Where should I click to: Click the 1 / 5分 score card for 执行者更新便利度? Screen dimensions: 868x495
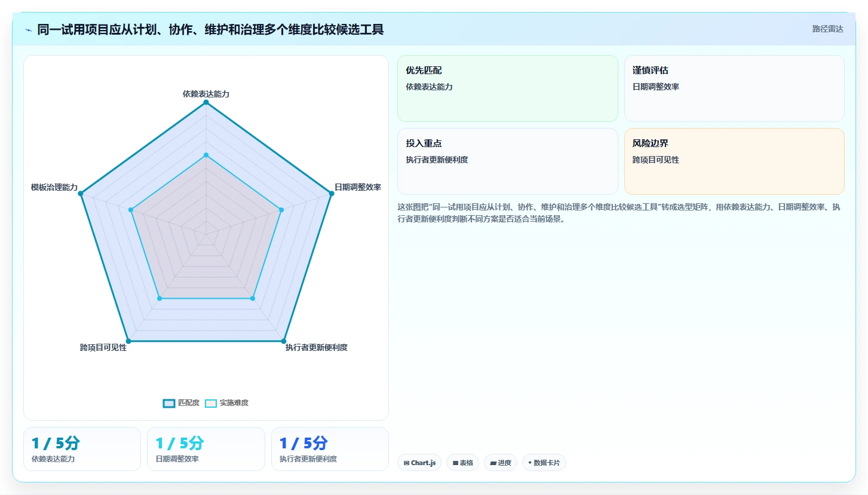[x=330, y=449]
